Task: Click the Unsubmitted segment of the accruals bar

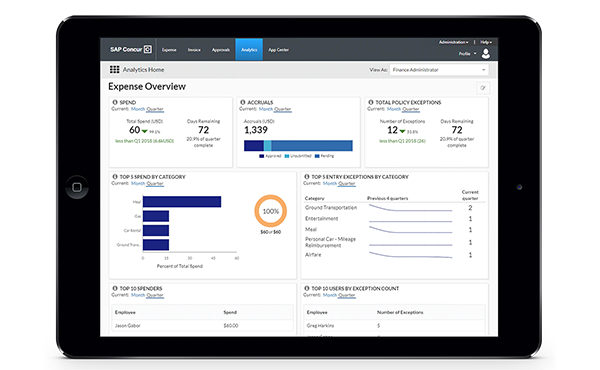Action: click(x=267, y=145)
